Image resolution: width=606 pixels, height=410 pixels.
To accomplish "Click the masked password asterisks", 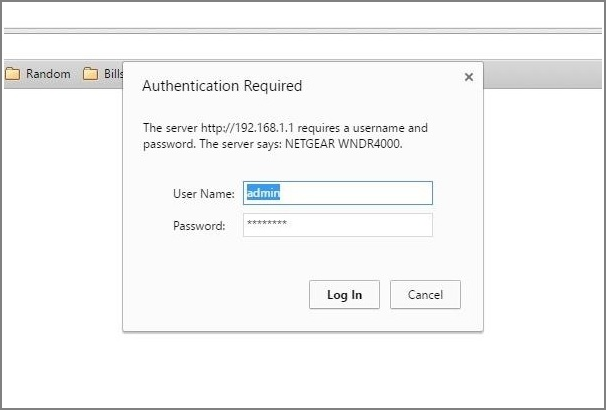I will [x=267, y=225].
